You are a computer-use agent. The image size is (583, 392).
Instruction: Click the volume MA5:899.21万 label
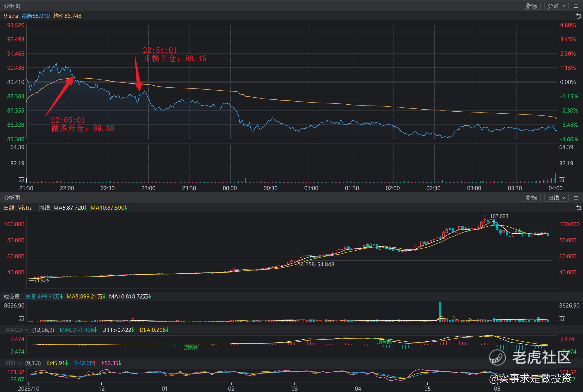[86, 297]
